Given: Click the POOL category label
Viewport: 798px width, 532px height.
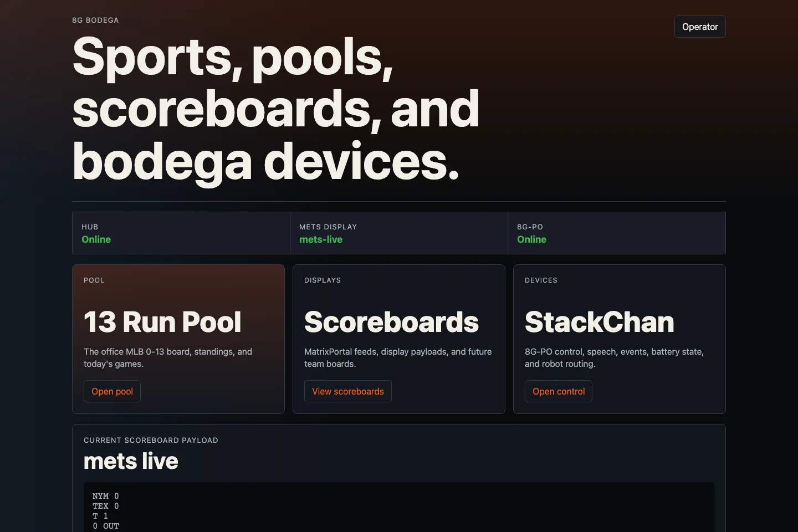Looking at the screenshot, I should (94, 280).
